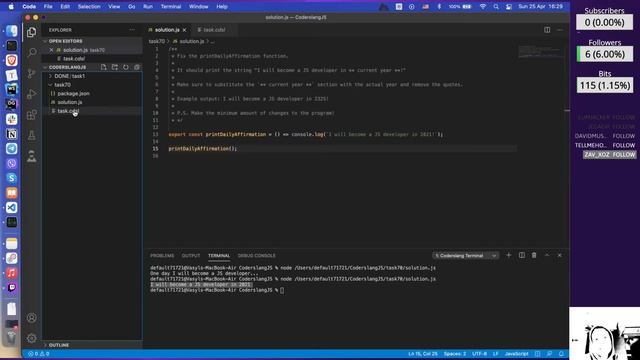Screen dimensions: 640x360
Task: Add a new terminal with plus icon
Action: (509, 255)
